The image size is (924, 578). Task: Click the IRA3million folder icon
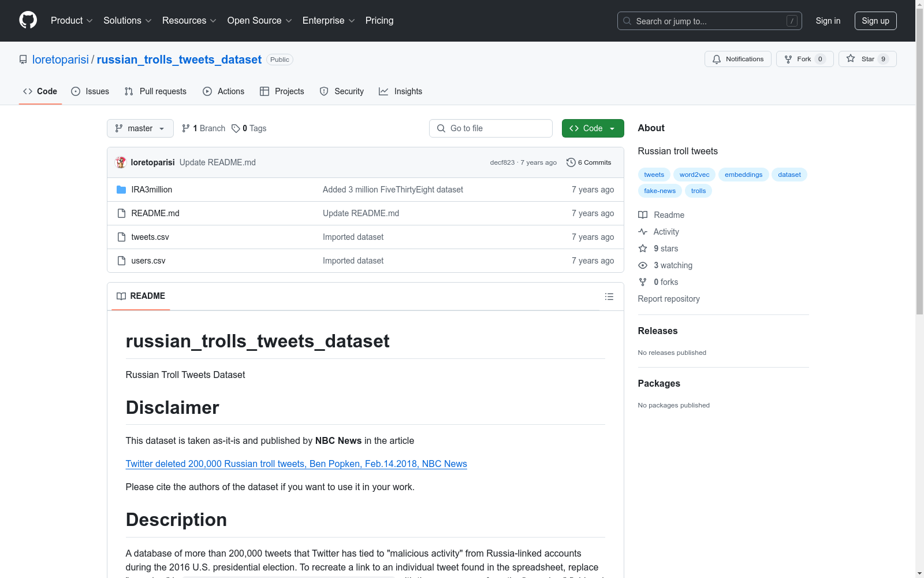121,190
